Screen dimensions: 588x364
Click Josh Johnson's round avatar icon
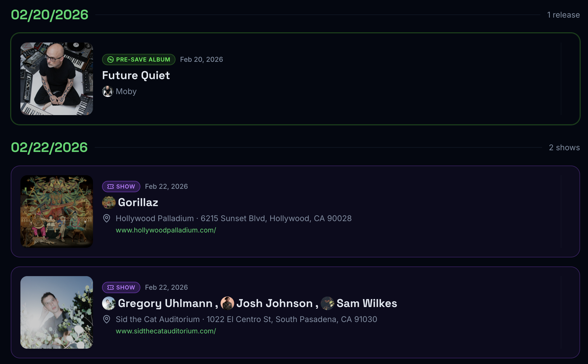pos(227,303)
